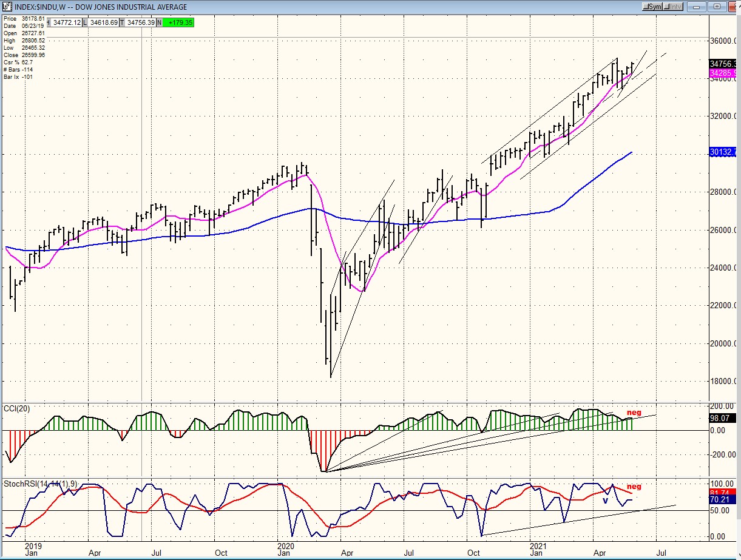Click the High value 34772.12 field
This screenshot has width=741, height=560.
click(x=67, y=22)
